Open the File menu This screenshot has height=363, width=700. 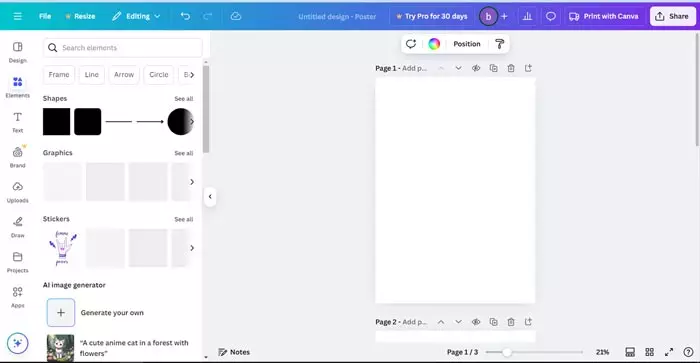click(45, 16)
